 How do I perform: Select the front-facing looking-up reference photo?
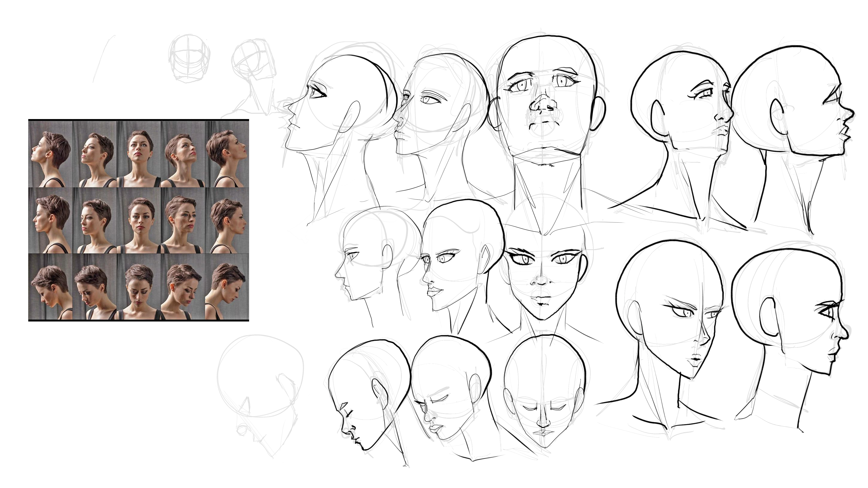[139, 154]
